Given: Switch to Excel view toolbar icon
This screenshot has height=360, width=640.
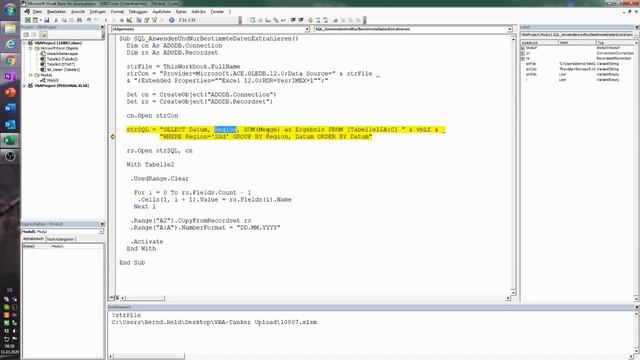Looking at the screenshot, I should click(x=27, y=20).
